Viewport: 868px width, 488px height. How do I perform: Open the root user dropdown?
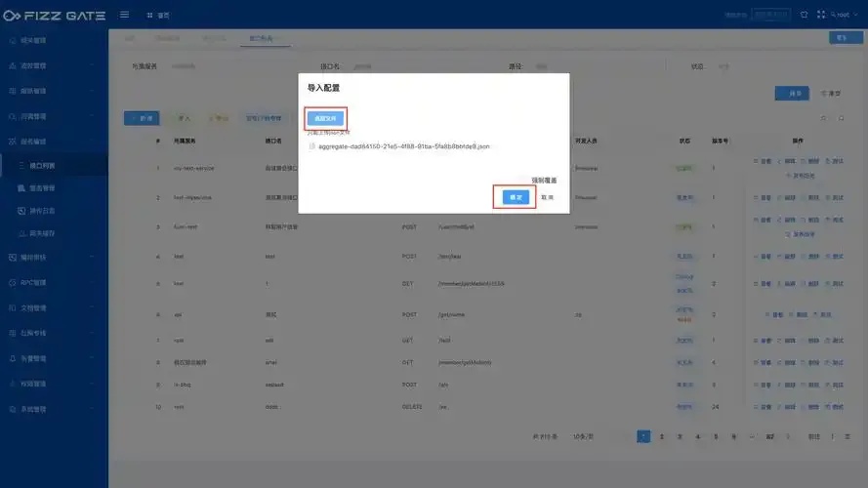coord(845,15)
